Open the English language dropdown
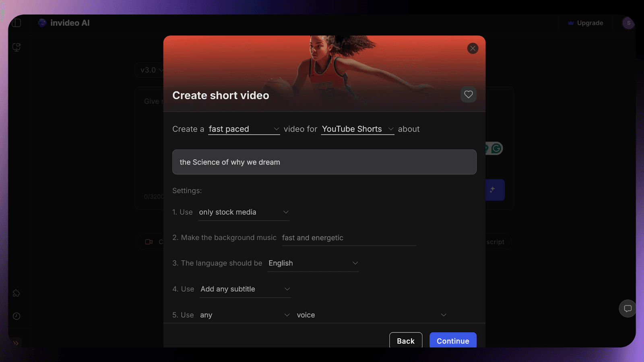The height and width of the screenshot is (362, 644). point(313,263)
